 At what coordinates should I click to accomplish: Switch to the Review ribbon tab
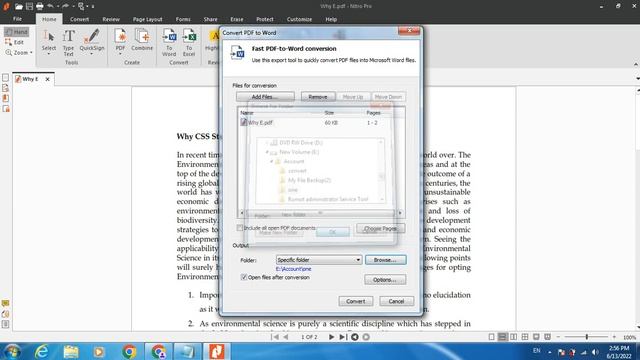pyautogui.click(x=111, y=19)
